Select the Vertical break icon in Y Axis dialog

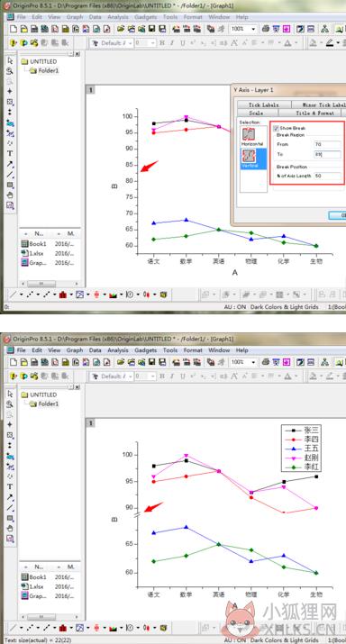pyautogui.click(x=248, y=155)
